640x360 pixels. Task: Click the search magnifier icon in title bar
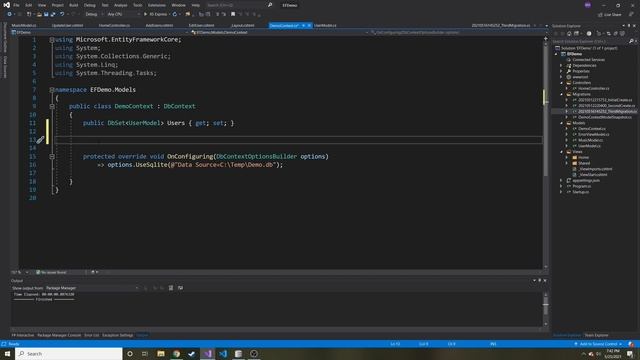click(270, 5)
